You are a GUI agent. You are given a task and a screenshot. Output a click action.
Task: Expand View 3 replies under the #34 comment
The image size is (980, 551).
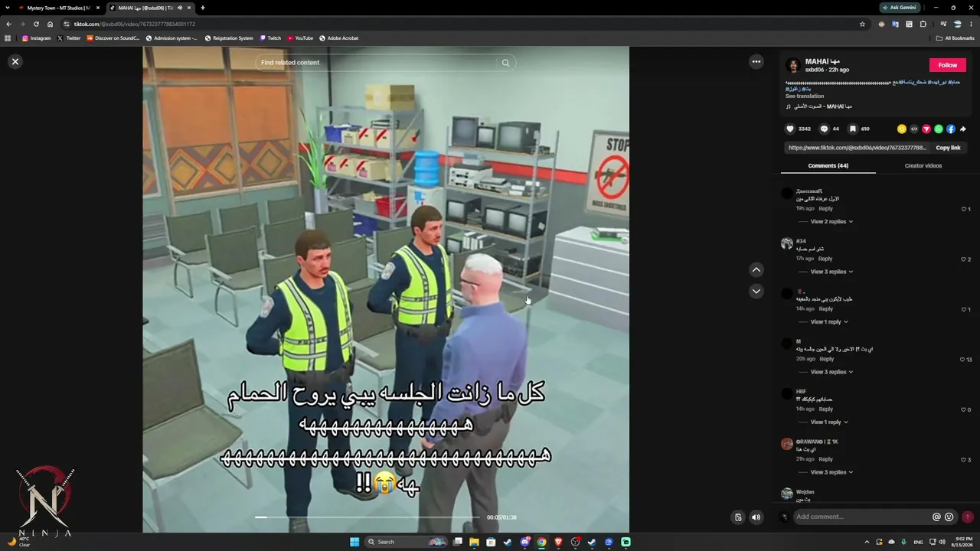831,272
